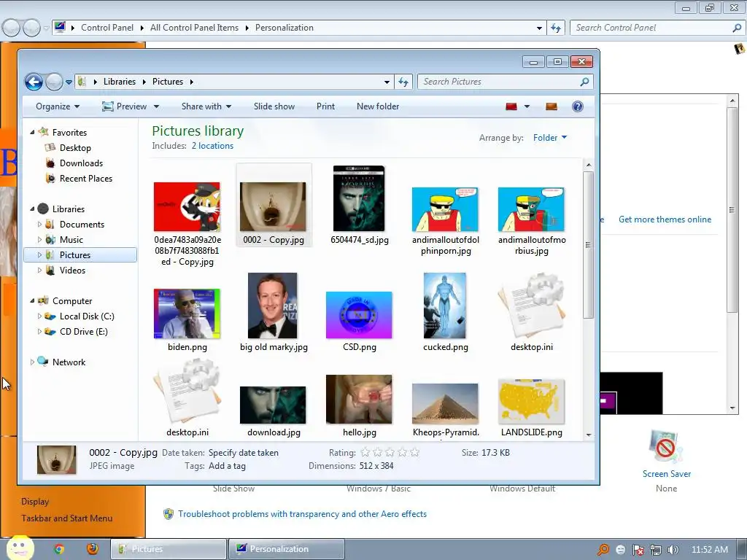Open CD Drive (E:)
The image size is (747, 560).
[x=84, y=332]
